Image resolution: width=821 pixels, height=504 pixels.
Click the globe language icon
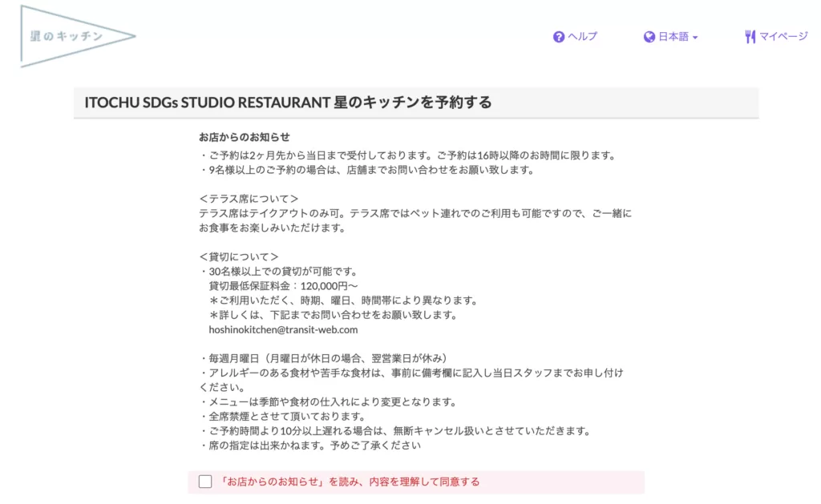coord(649,37)
